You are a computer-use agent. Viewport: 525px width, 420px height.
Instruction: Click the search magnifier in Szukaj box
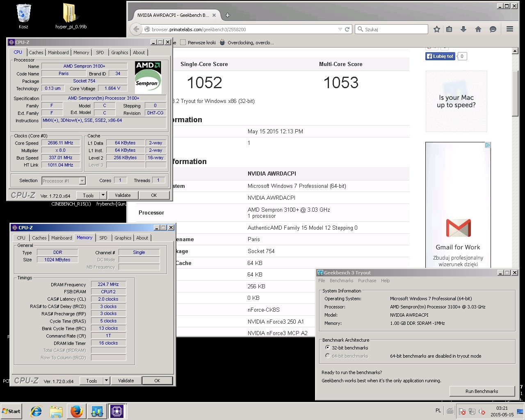[x=361, y=29]
